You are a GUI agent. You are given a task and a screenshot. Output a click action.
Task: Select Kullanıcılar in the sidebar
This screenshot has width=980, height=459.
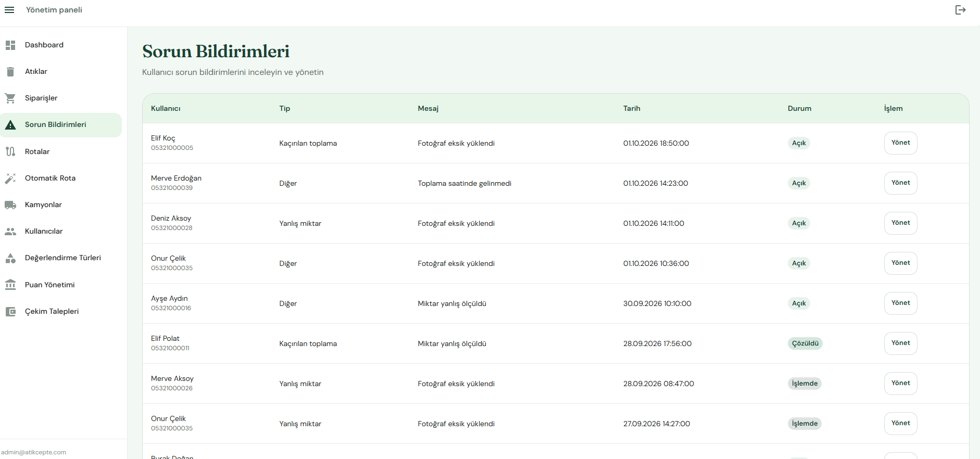pyautogui.click(x=61, y=232)
